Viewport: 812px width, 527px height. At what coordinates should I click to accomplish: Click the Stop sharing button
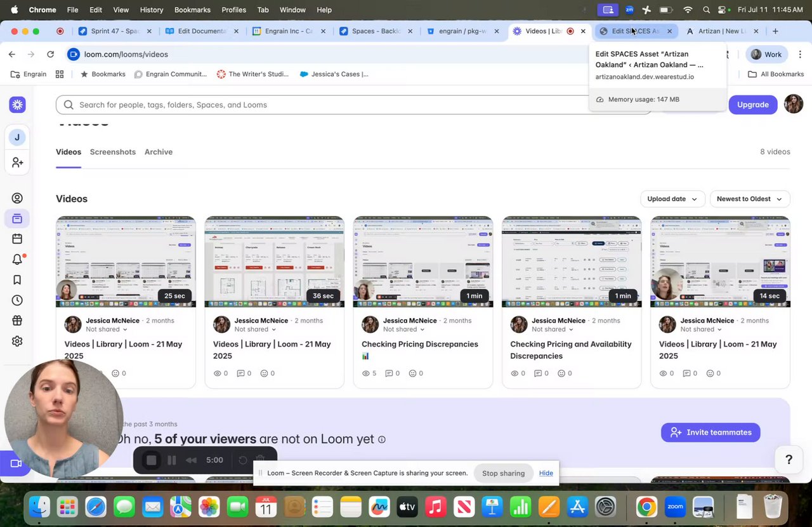coord(503,473)
